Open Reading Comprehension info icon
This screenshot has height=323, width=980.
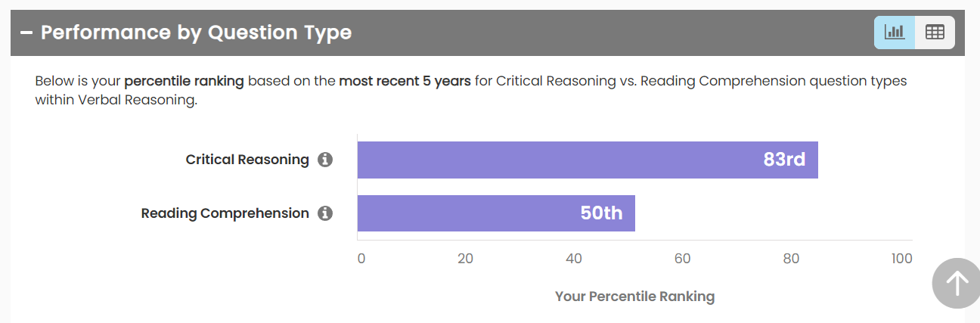point(325,213)
